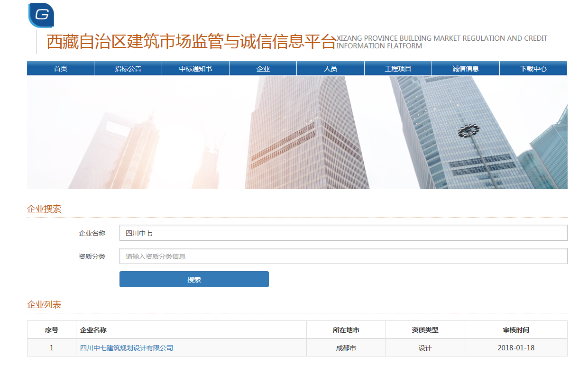Click the 所在地市 table column header

point(347,329)
